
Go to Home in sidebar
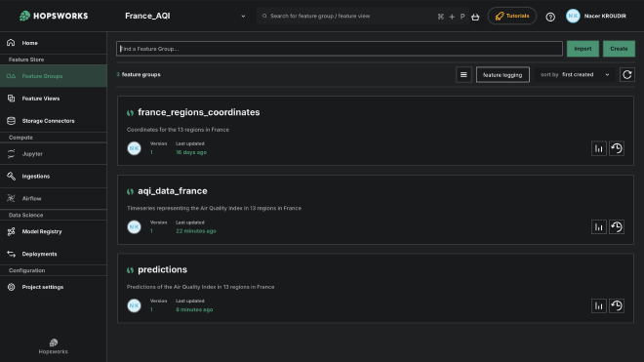click(x=54, y=43)
